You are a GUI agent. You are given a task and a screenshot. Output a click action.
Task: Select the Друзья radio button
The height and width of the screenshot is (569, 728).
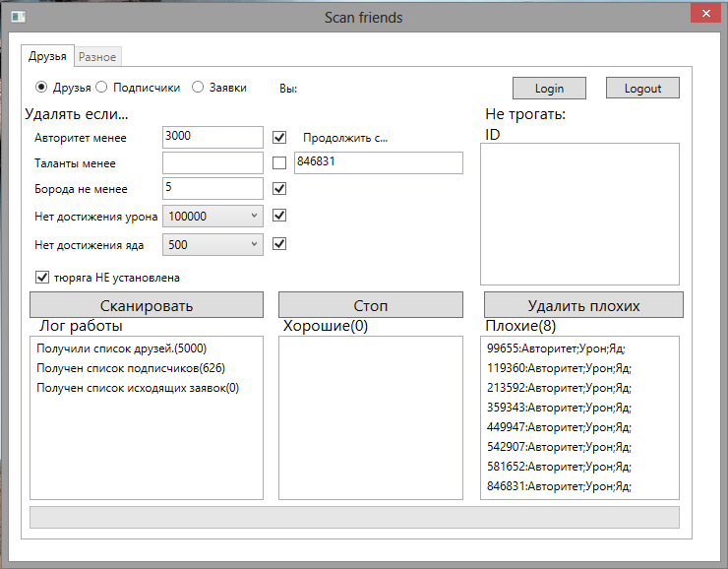pos(42,87)
